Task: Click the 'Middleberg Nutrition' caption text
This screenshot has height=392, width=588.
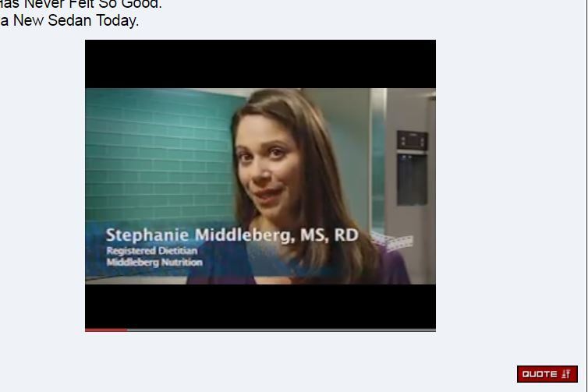Action: [154, 263]
